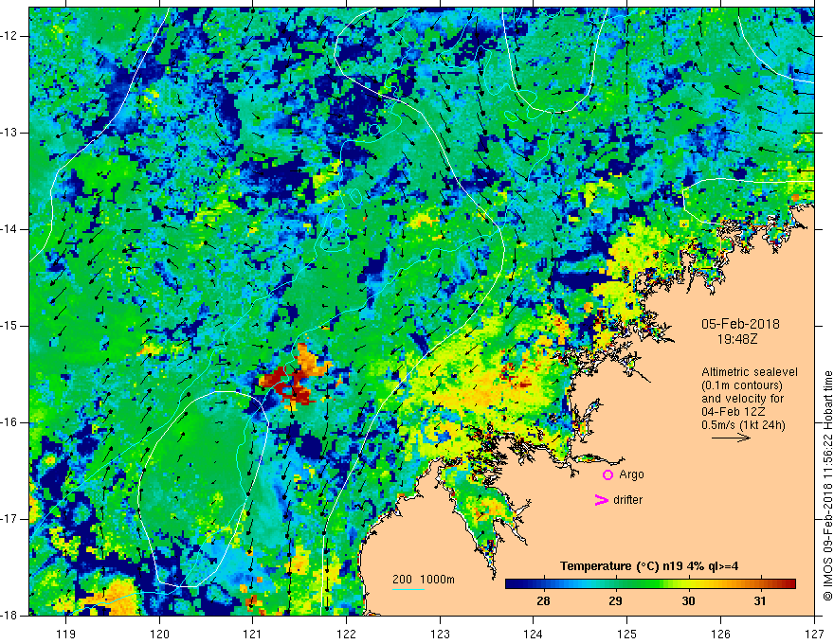Click the '30' color bar tick label
The height and width of the screenshot is (644, 834).
pyautogui.click(x=688, y=601)
